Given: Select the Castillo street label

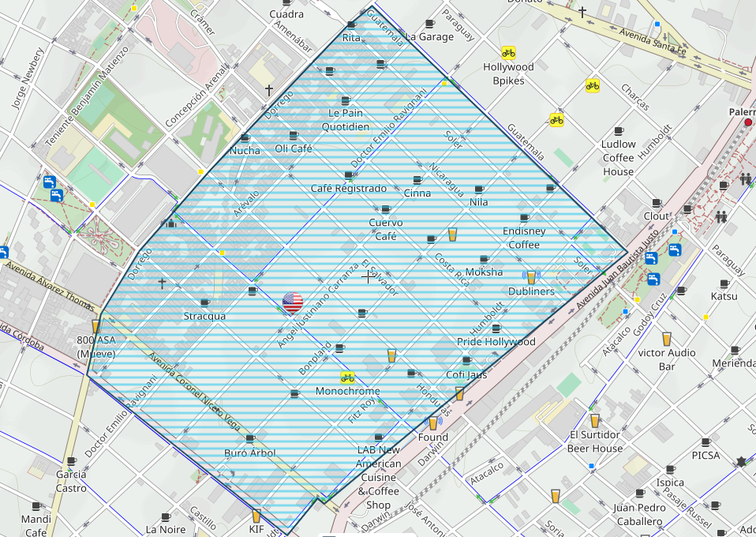Looking at the screenshot, I should (x=203, y=518).
